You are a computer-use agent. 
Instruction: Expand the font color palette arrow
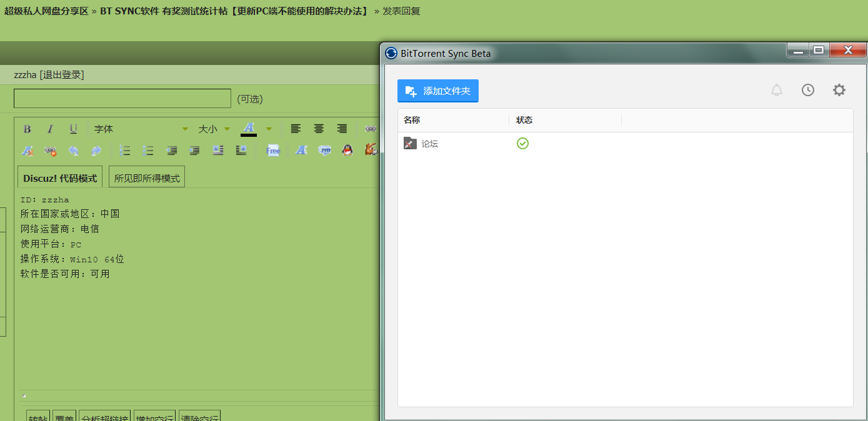269,129
